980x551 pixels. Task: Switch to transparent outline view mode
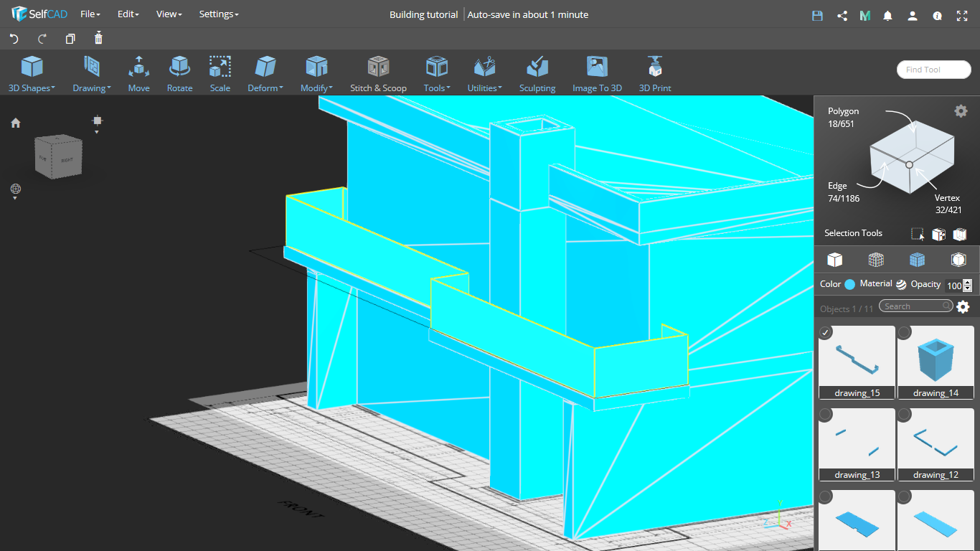[958, 259]
